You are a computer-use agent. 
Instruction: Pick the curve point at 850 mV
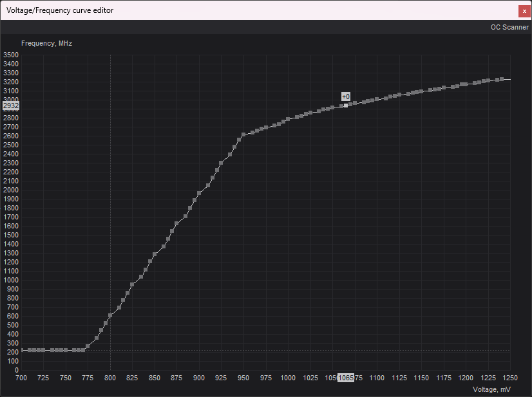coord(155,255)
